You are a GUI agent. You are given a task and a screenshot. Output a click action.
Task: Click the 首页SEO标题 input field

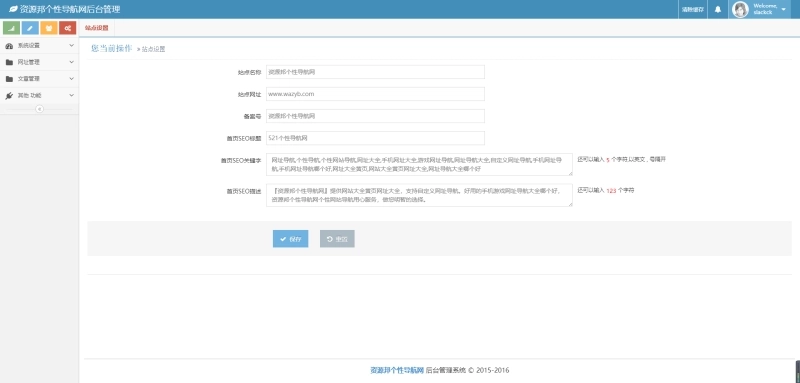[x=376, y=138]
